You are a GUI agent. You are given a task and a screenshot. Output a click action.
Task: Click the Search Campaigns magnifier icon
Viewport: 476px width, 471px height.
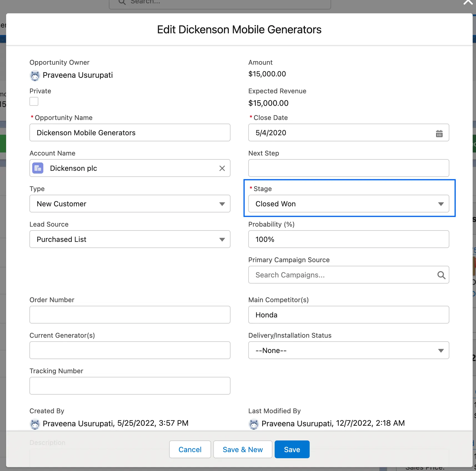441,275
